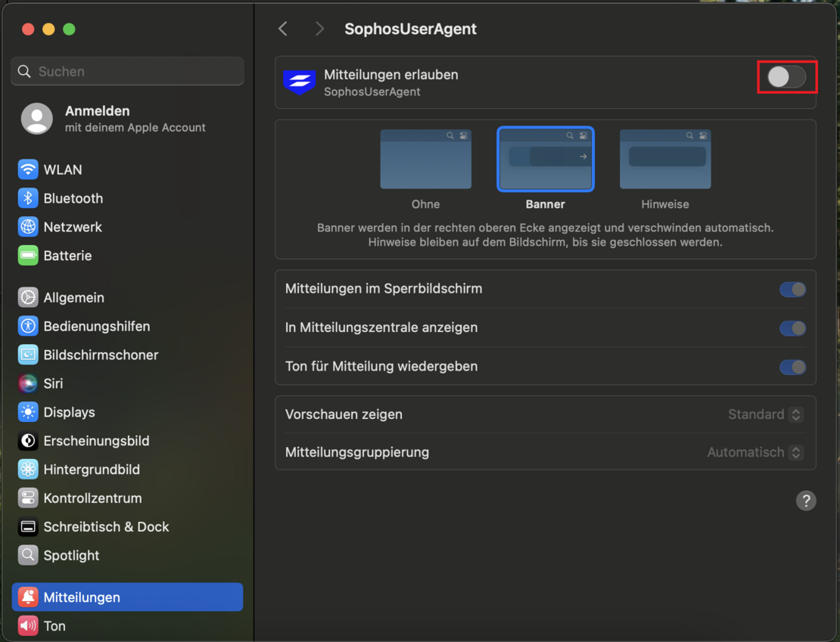Viewport: 840px width, 642px height.
Task: Select the Netzwerk globe icon
Action: point(28,227)
